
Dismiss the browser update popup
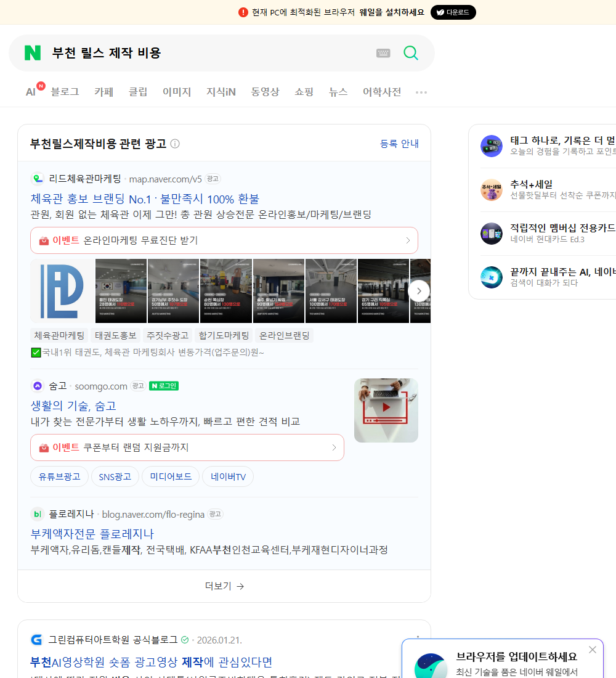(x=593, y=650)
